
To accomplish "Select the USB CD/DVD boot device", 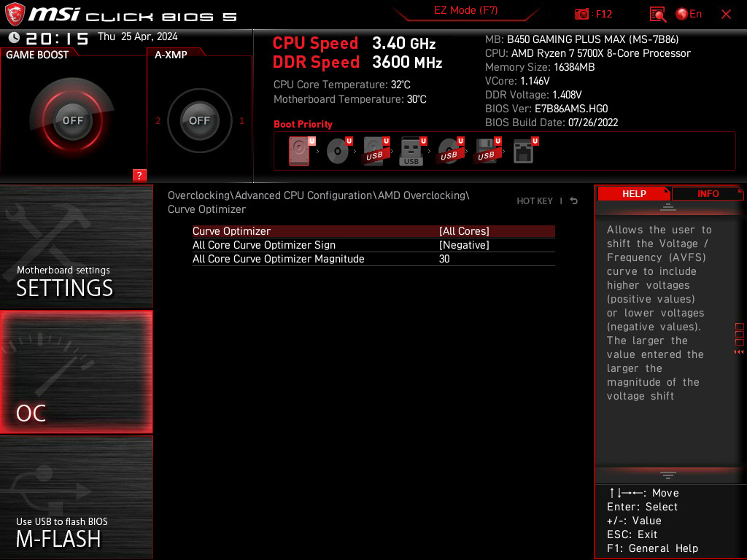I will click(450, 151).
